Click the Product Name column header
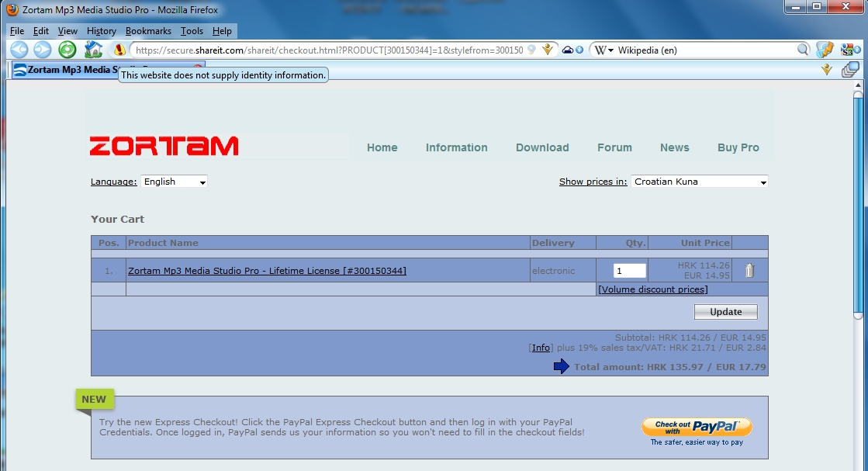 click(163, 242)
